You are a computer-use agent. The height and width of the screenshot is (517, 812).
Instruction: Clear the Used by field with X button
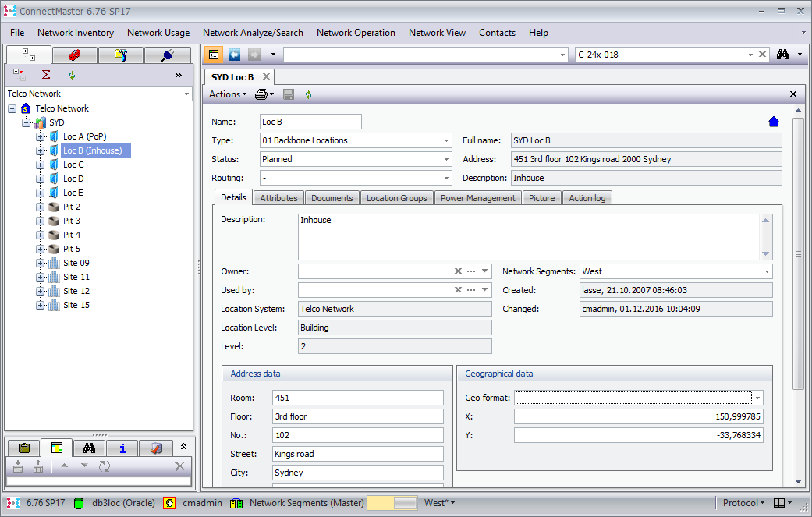(x=458, y=290)
